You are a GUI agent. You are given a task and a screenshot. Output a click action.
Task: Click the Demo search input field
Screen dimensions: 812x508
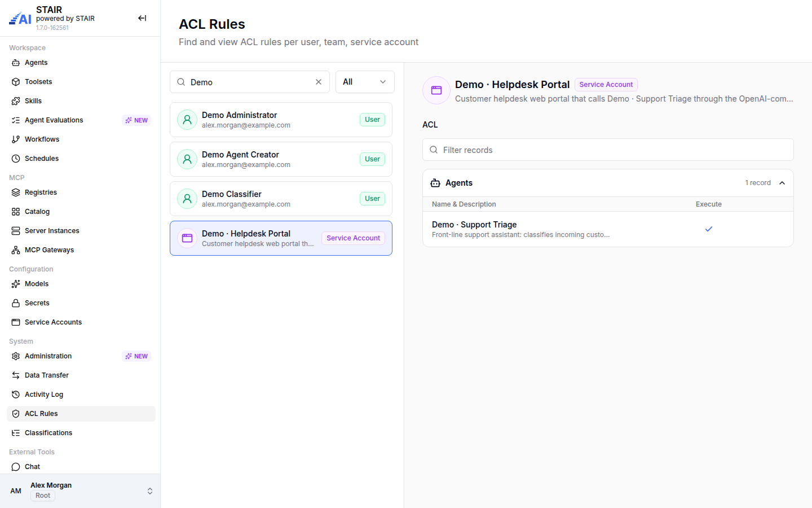(250, 82)
